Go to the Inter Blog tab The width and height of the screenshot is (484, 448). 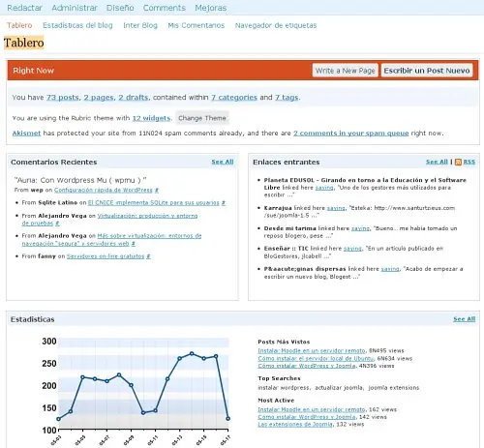click(140, 25)
